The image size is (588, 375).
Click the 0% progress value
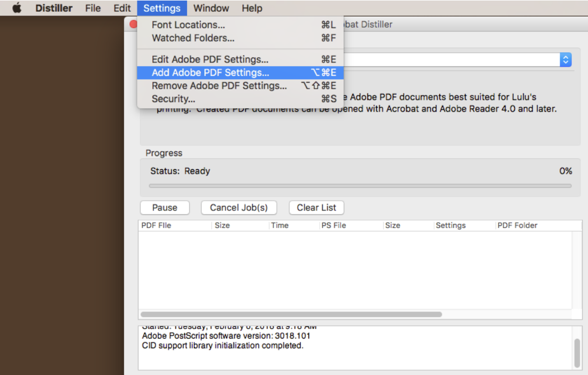[566, 171]
